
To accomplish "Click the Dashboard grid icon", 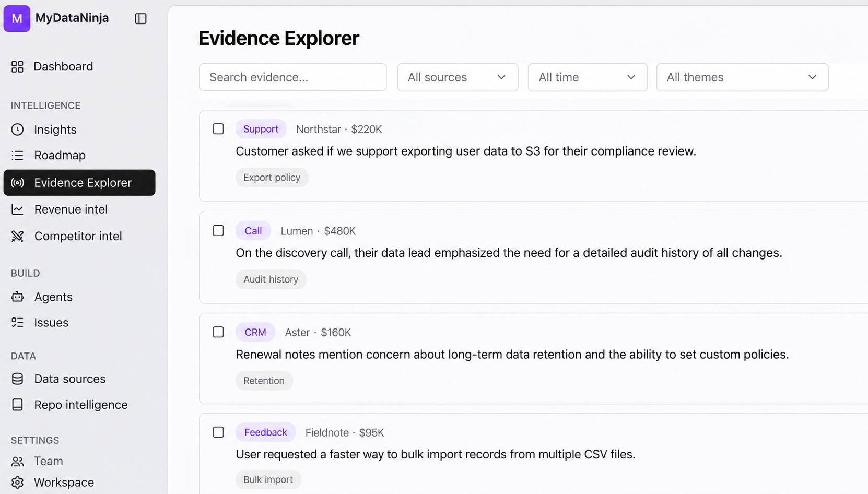I will pos(17,66).
